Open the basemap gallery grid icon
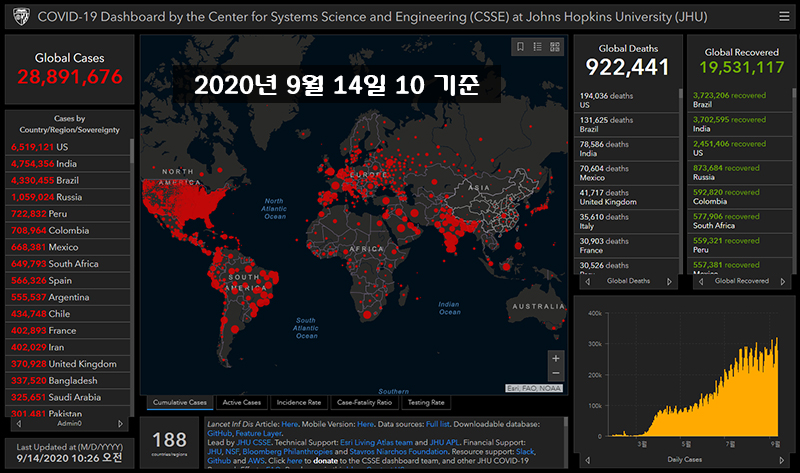The image size is (800, 473). (555, 47)
